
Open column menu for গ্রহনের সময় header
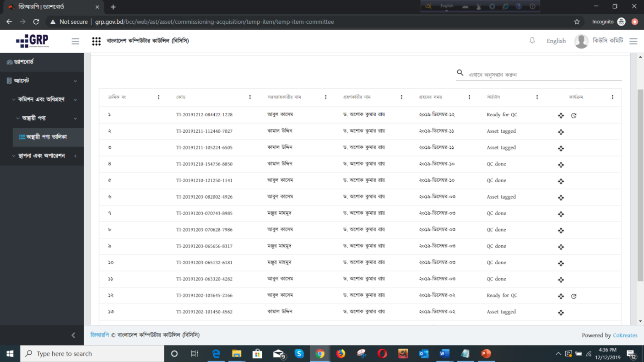469,97
